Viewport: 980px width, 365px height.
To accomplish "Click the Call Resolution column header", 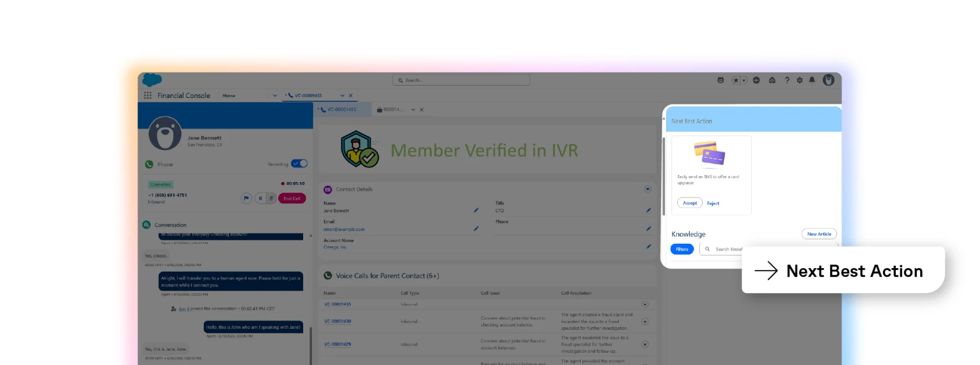I will (x=576, y=293).
